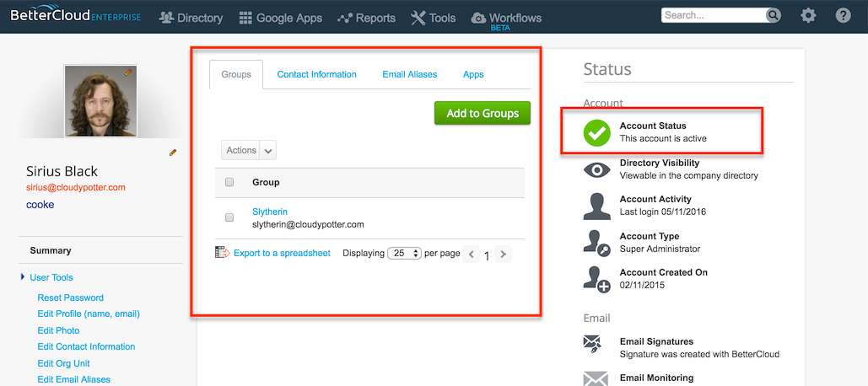Open the Reports menu in top navigation
The height and width of the screenshot is (386, 868).
367,19
